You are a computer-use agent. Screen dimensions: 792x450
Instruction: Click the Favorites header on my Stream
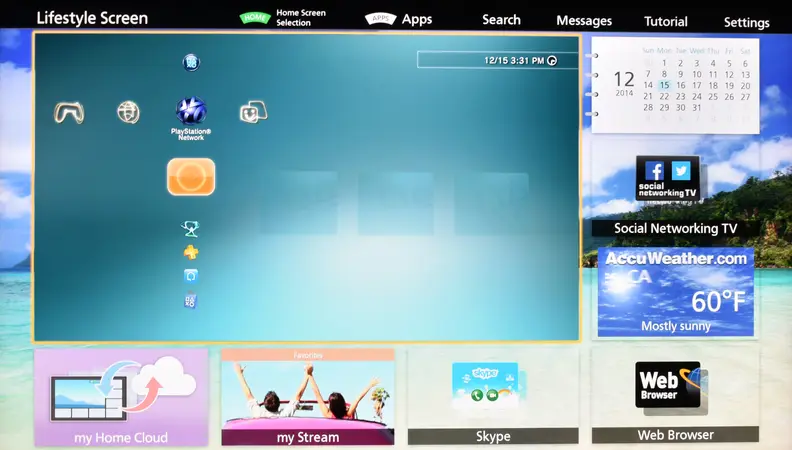(x=308, y=355)
